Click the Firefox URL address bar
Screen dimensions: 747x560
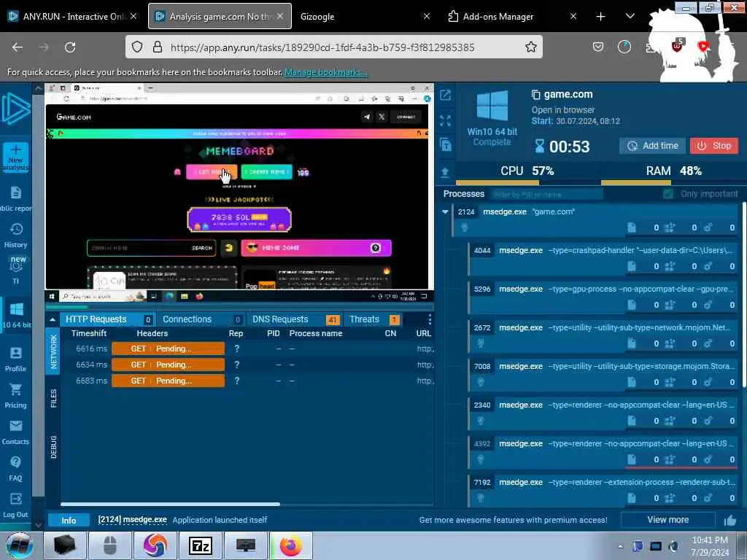333,47
